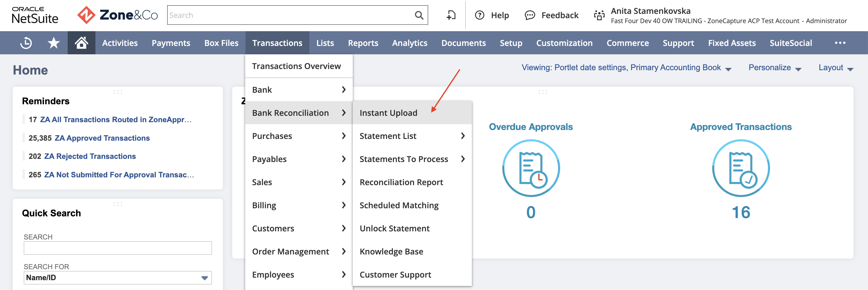Expand the Personalize dropdown
Viewport: 868px width, 290px height.
click(x=775, y=68)
